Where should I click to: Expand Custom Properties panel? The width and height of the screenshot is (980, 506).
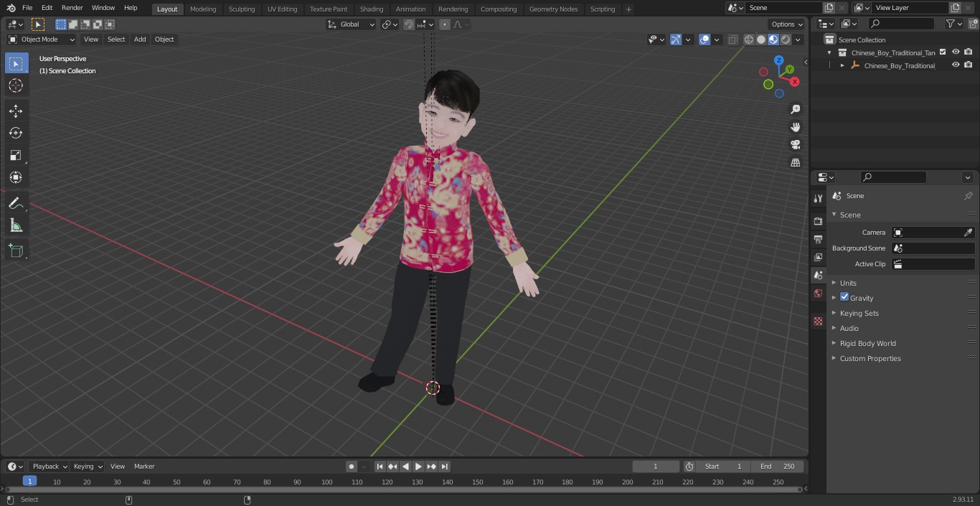(x=870, y=358)
